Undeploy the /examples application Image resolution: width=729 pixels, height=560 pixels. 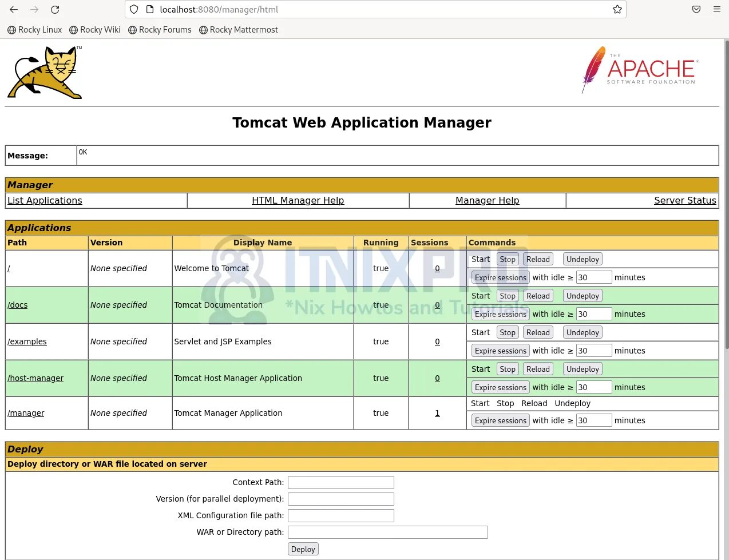click(582, 332)
